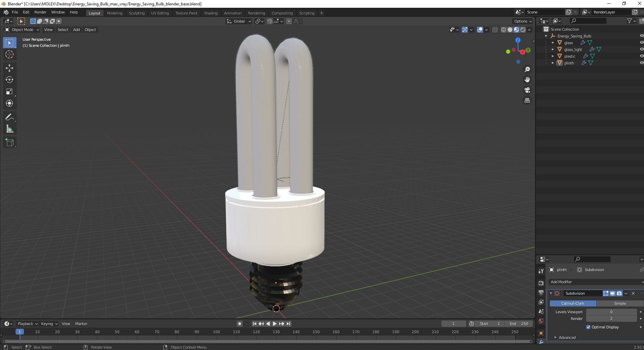Switch perspective/orthographic grid icon
644x350 pixels.
(x=527, y=100)
